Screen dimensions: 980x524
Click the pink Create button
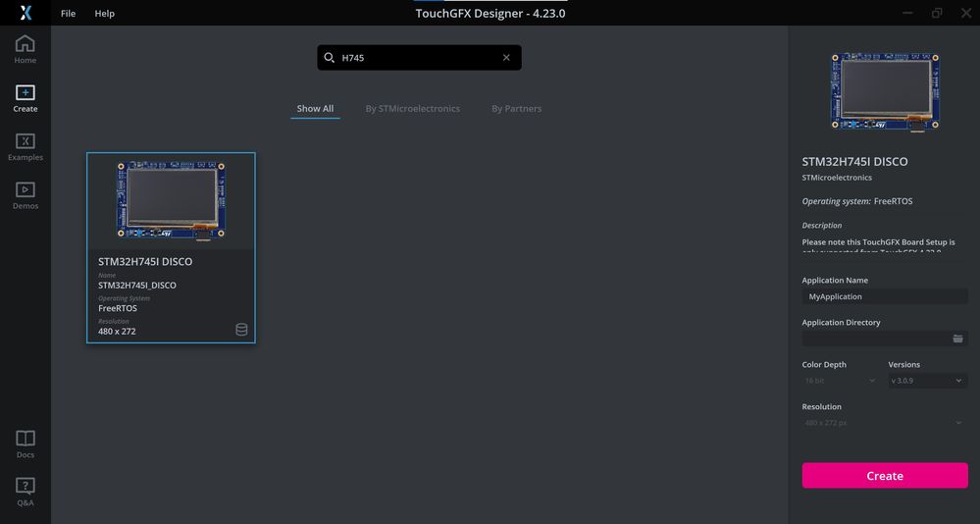pyautogui.click(x=885, y=475)
